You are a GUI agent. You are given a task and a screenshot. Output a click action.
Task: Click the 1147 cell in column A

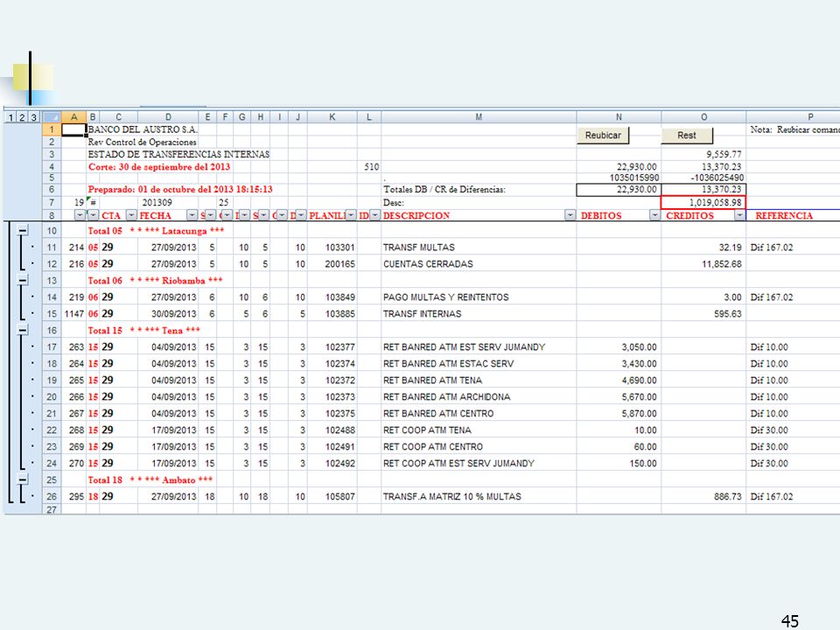pyautogui.click(x=73, y=314)
